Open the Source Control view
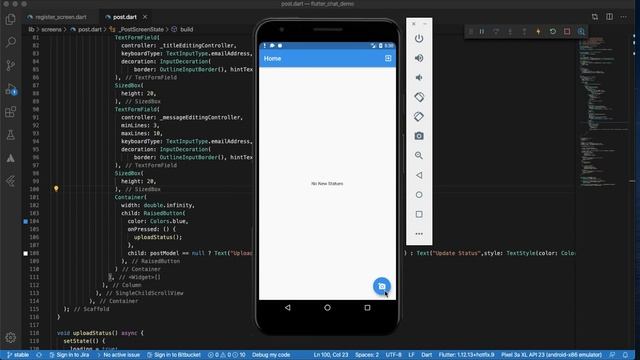The height and width of the screenshot is (360, 640). [x=11, y=65]
